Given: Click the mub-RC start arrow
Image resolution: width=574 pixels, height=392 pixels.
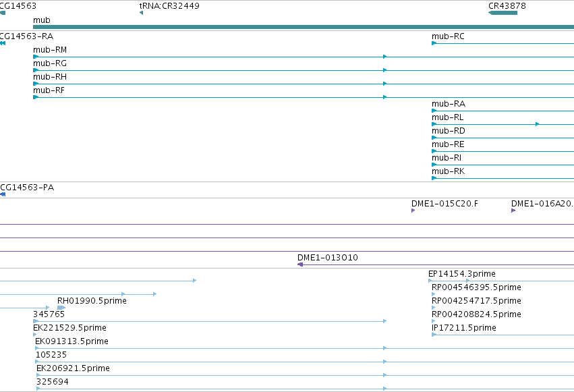Looking at the screenshot, I should [434, 43].
